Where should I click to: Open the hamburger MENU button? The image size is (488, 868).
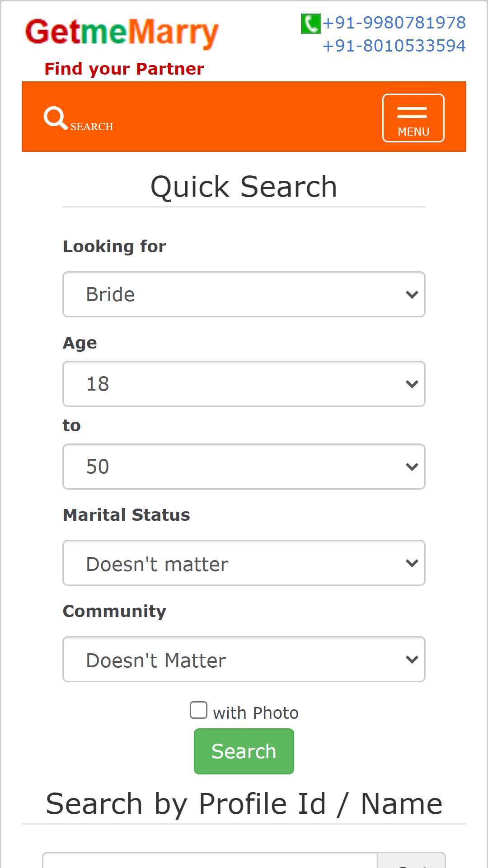(x=413, y=118)
